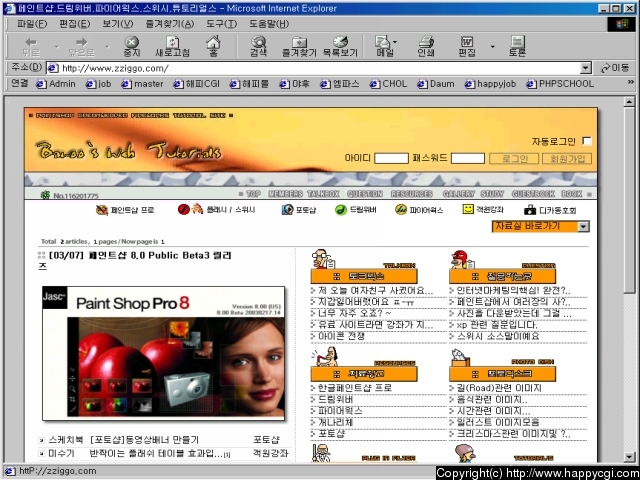The height and width of the screenshot is (480, 640).
Task: Open the QUESTION nav link
Action: click(364, 194)
